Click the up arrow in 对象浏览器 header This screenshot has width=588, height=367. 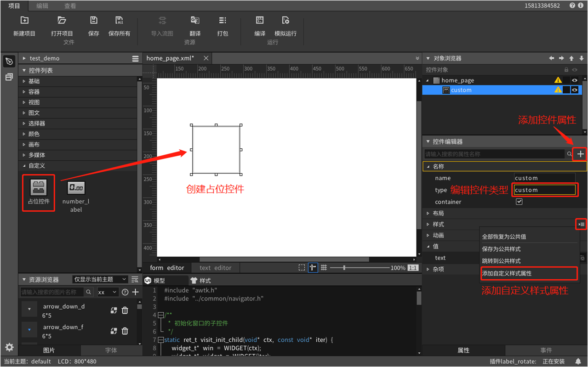tap(571, 58)
